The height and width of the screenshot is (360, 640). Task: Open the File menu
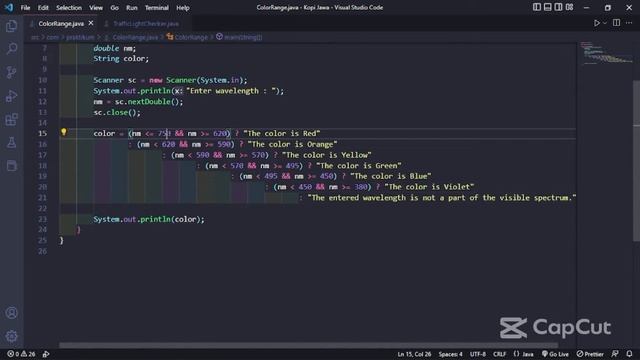coord(25,7)
